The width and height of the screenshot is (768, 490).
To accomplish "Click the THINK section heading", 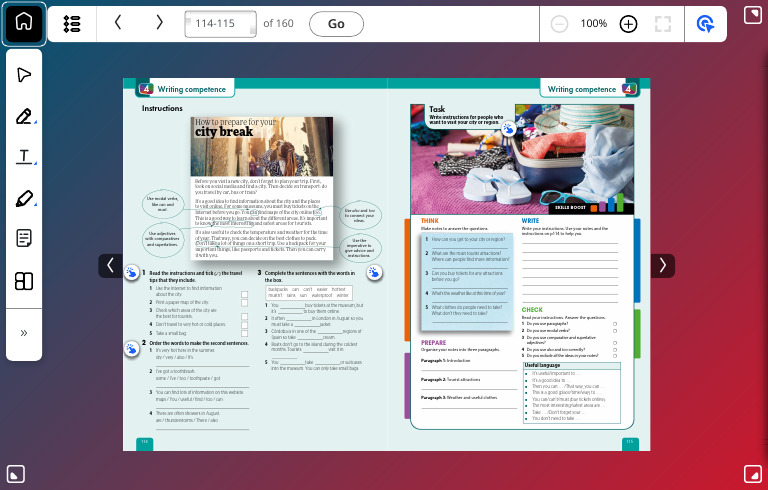I will (430, 221).
